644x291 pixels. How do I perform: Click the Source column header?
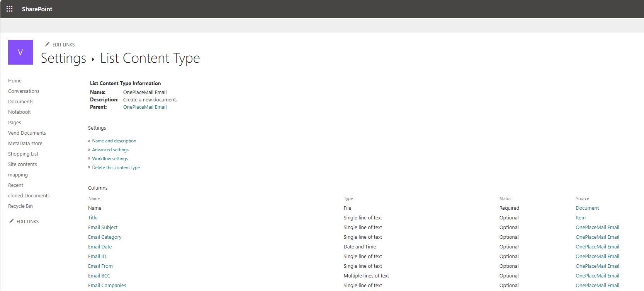(x=582, y=199)
